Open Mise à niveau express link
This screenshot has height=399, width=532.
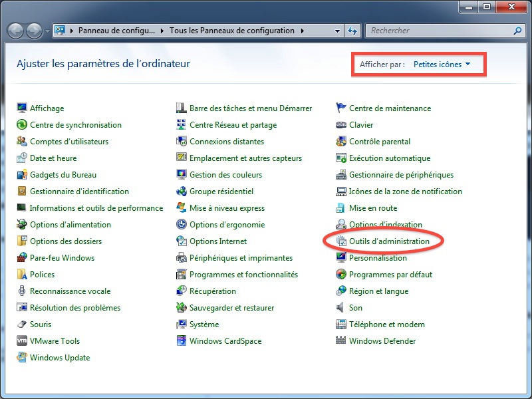pos(227,207)
